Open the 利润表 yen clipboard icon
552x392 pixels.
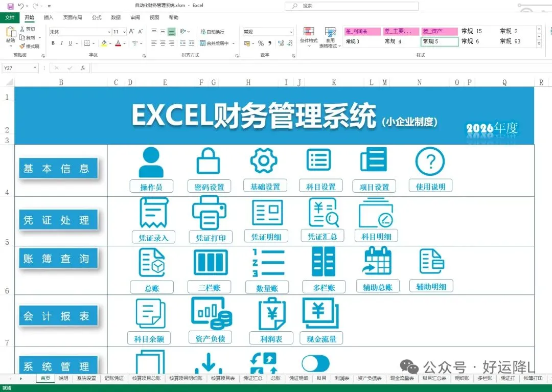click(x=272, y=314)
